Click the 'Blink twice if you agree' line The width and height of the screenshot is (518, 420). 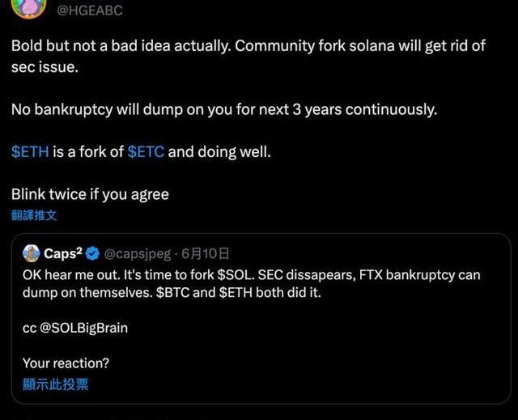(x=90, y=194)
